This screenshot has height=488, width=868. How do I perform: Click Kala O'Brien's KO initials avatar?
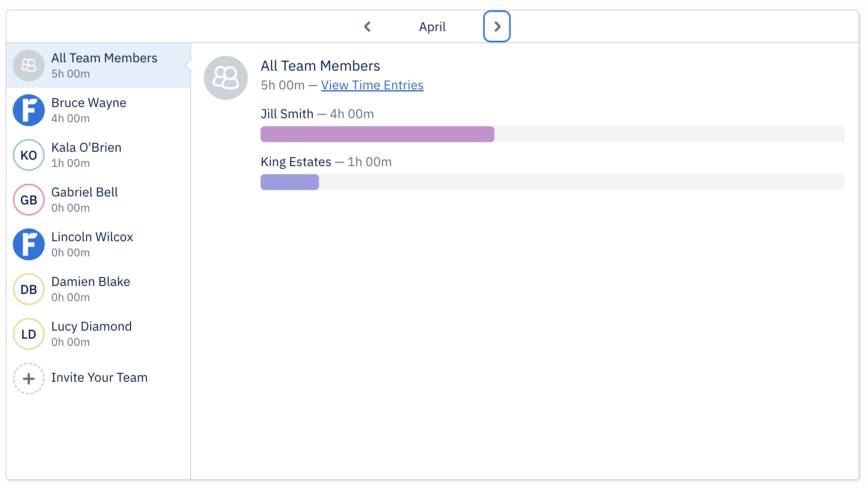point(28,155)
